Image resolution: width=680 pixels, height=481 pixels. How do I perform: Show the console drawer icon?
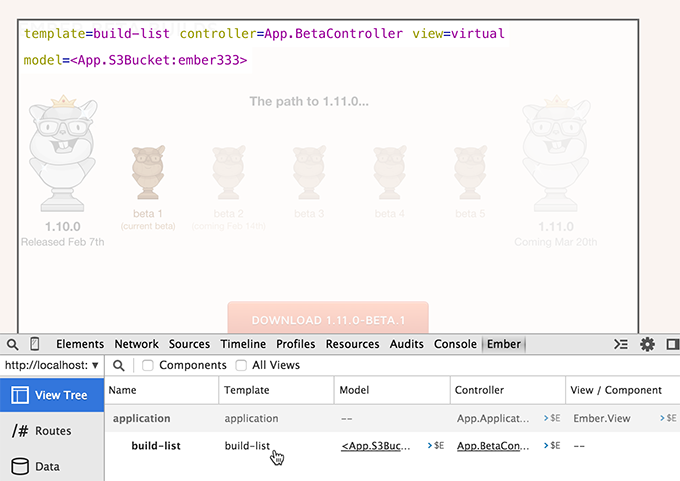[x=620, y=344]
